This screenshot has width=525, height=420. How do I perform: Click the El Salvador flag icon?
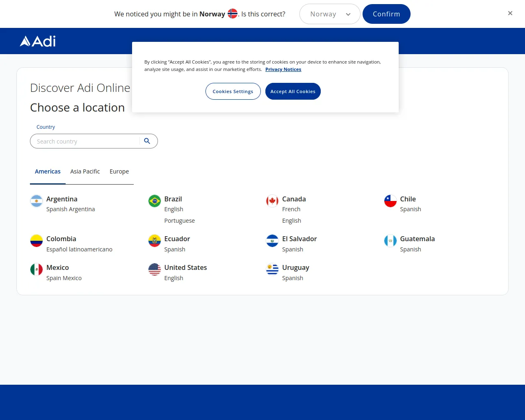[x=272, y=241]
